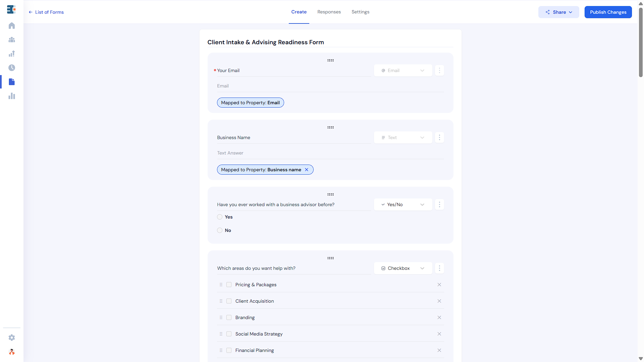Click the clock icon in sidebar
The width and height of the screenshot is (644, 362).
pos(12,68)
